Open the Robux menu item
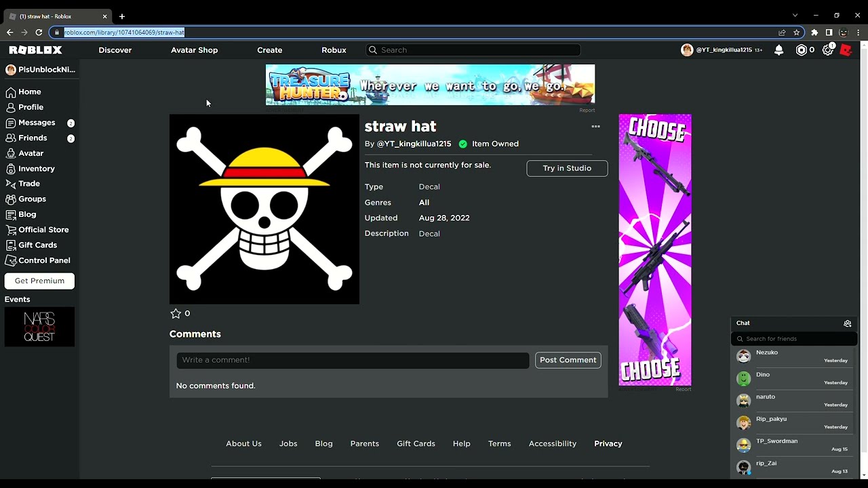Image resolution: width=868 pixels, height=488 pixels. coord(334,50)
